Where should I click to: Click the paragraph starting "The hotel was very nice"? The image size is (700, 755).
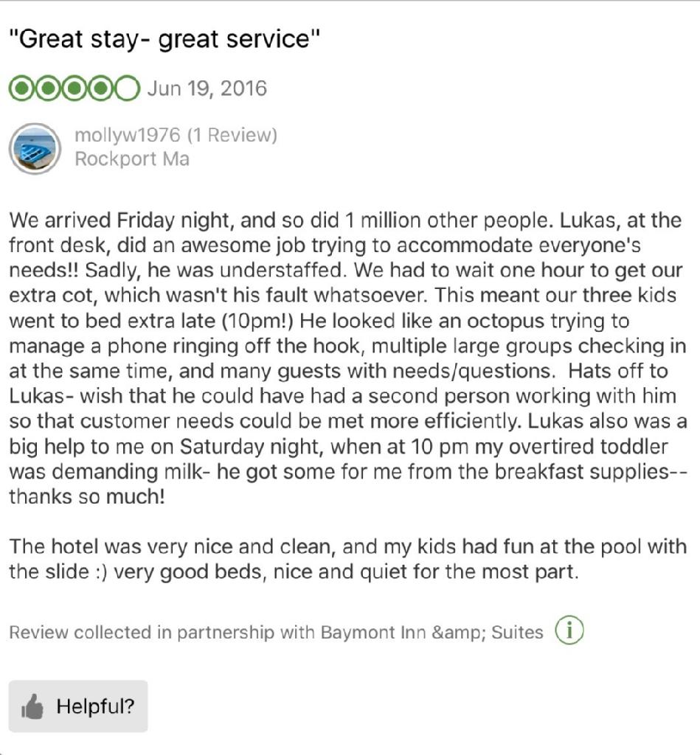[347, 559]
